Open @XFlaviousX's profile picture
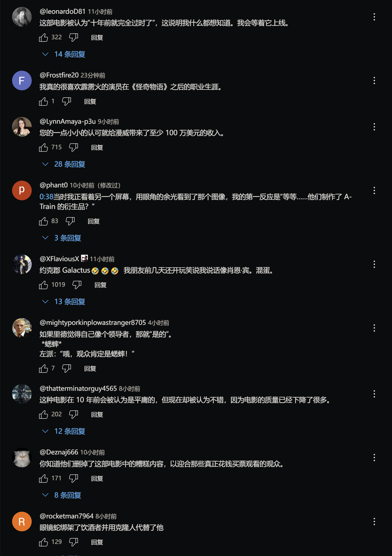Viewport: 392px width, 556px height. tap(22, 264)
